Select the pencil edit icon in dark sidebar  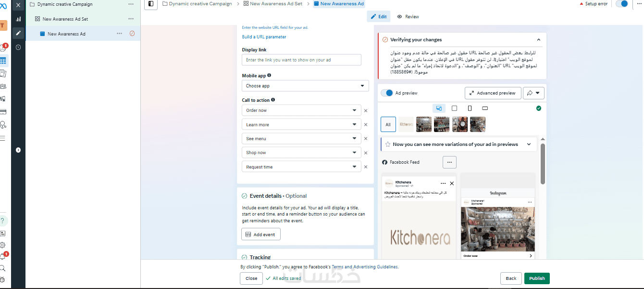pos(18,33)
